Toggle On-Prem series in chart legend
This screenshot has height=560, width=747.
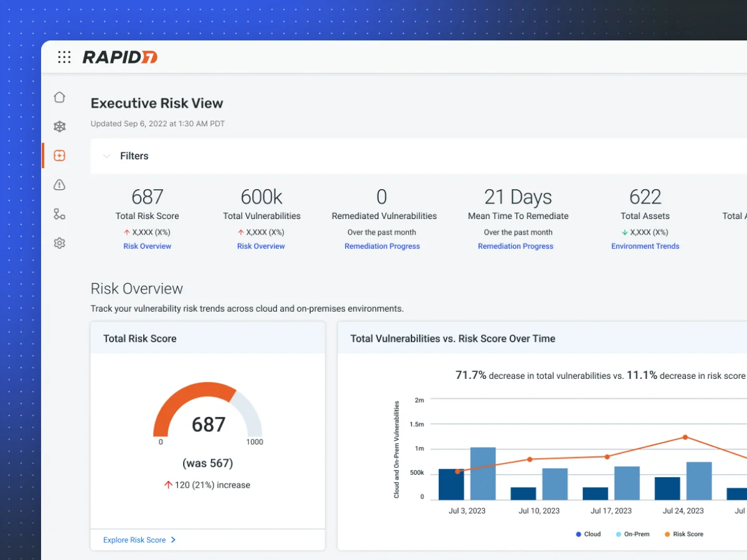pos(632,534)
